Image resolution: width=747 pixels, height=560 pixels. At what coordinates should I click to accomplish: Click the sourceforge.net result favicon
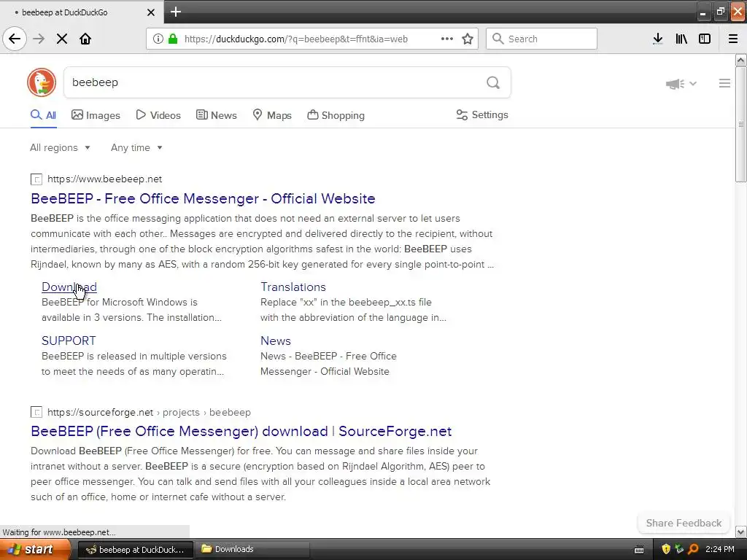pos(36,413)
